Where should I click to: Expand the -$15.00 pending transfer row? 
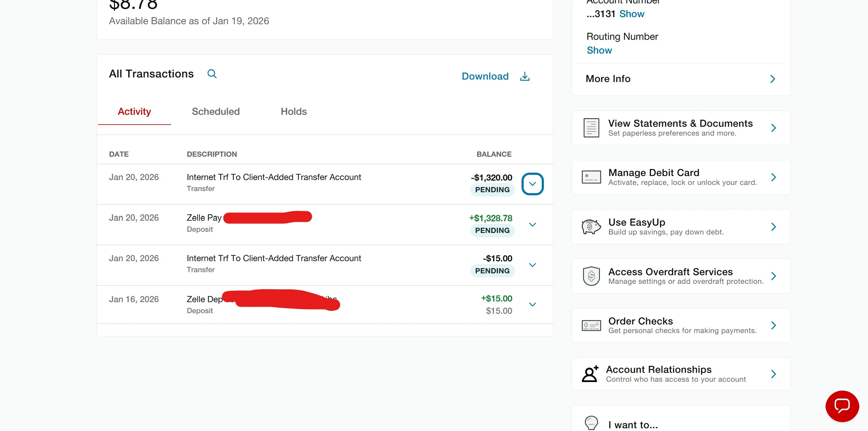532,265
